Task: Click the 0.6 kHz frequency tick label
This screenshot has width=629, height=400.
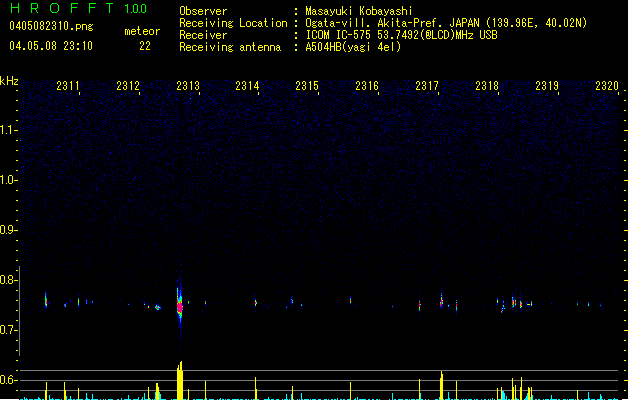Action: [8, 380]
